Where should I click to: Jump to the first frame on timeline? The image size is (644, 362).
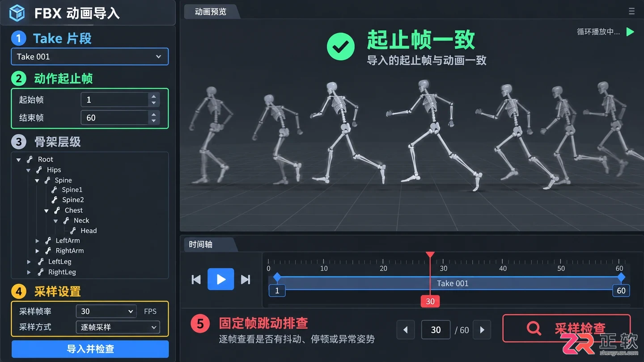(196, 279)
